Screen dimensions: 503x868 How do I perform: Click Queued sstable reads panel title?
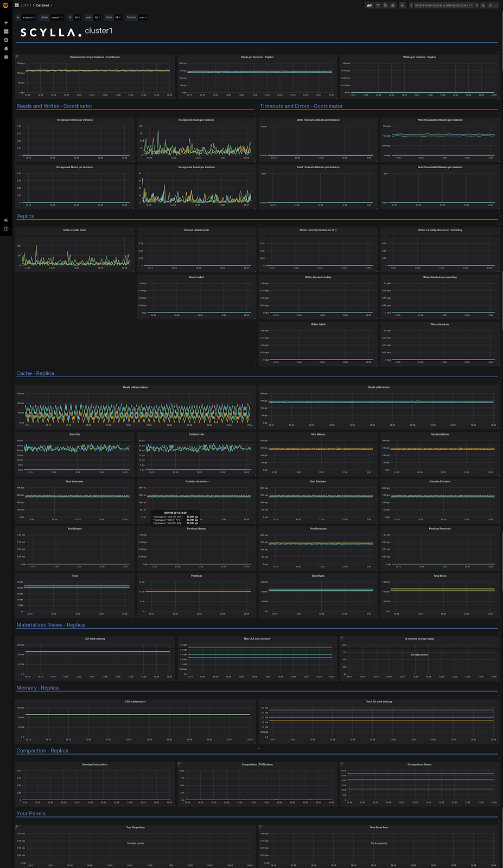(196, 230)
